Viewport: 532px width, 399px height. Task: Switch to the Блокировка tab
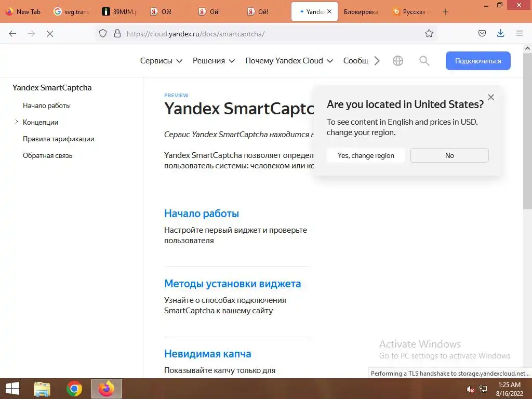(361, 12)
